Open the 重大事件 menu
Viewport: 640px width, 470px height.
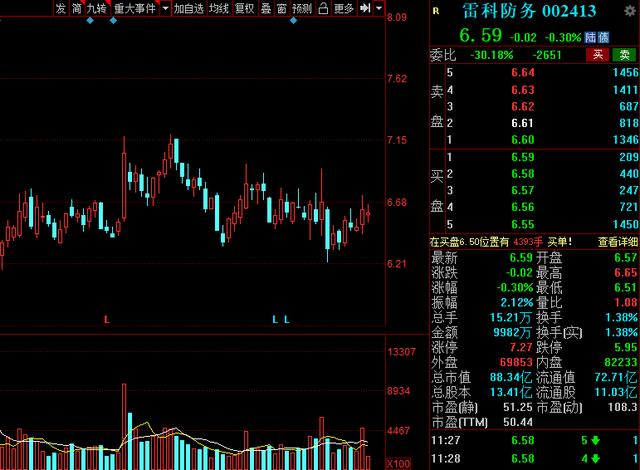click(x=135, y=8)
